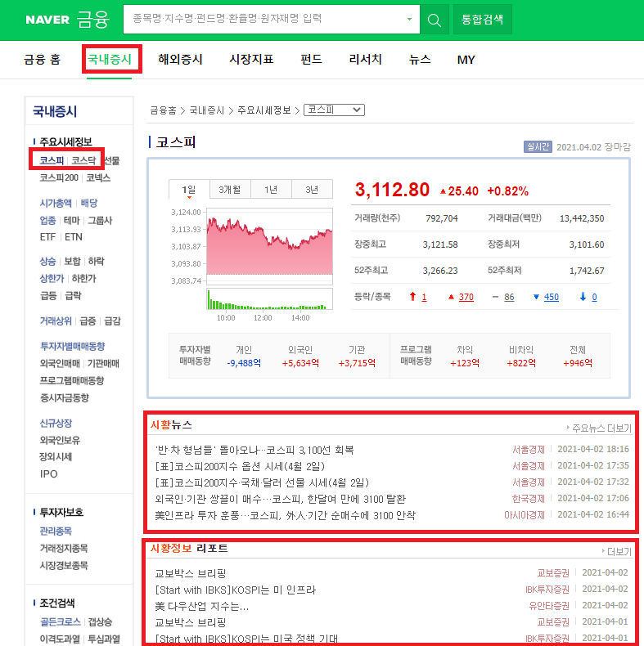Open 관리종목 sidebar link
Viewport: 644px width, 646px height.
tap(56, 531)
